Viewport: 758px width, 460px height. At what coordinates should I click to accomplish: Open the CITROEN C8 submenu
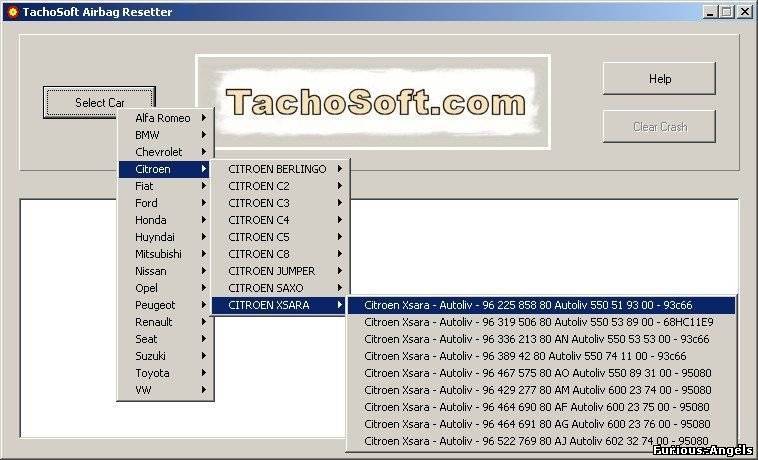coord(280,254)
